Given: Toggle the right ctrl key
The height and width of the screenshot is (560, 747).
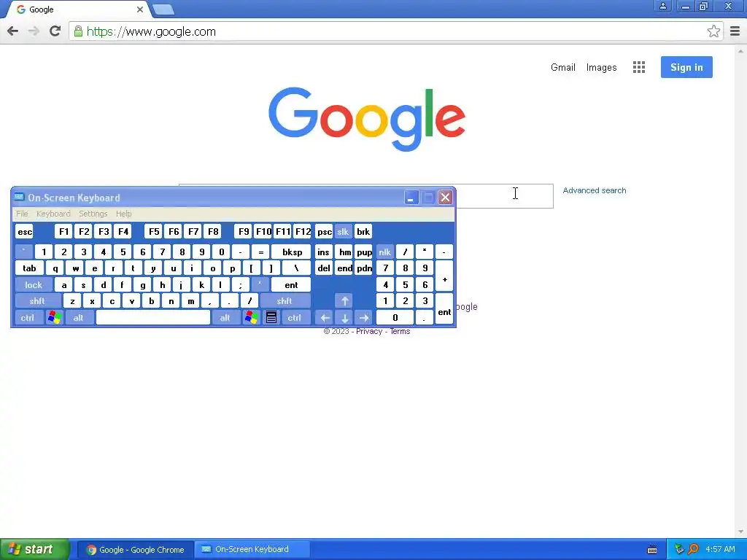Looking at the screenshot, I should [295, 318].
